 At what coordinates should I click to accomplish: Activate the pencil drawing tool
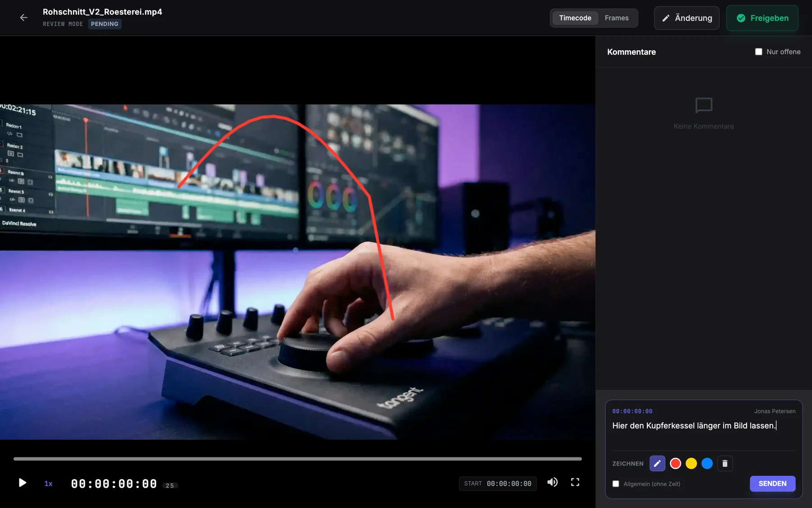(x=657, y=463)
